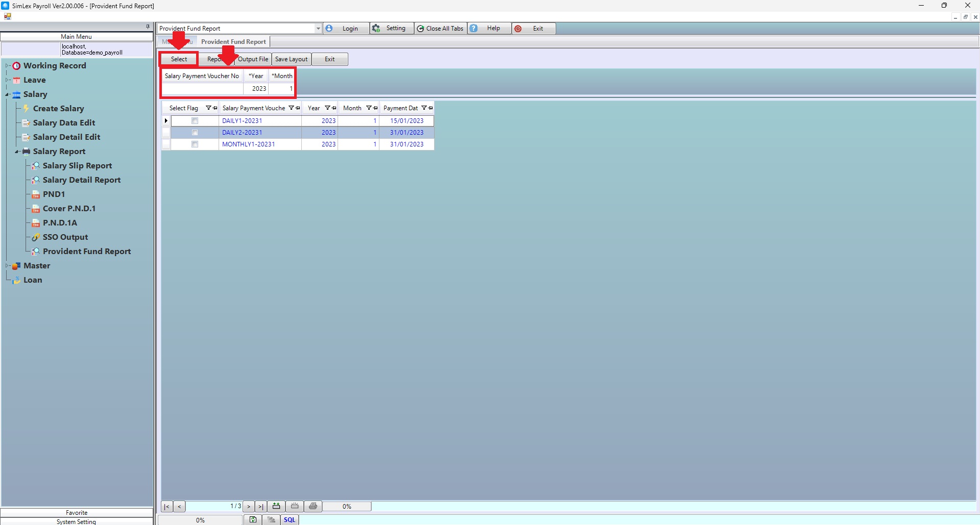Click the Salary Payment Voucher No input field

[202, 89]
